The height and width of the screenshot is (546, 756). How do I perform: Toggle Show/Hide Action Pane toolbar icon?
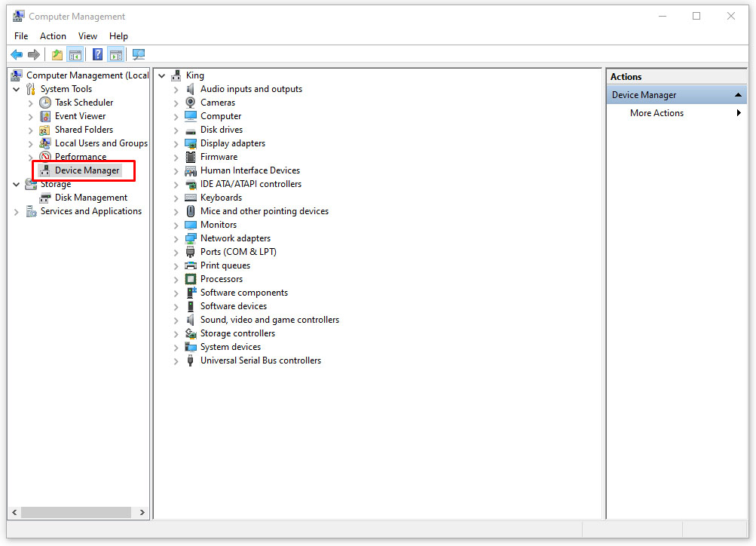[x=116, y=54]
